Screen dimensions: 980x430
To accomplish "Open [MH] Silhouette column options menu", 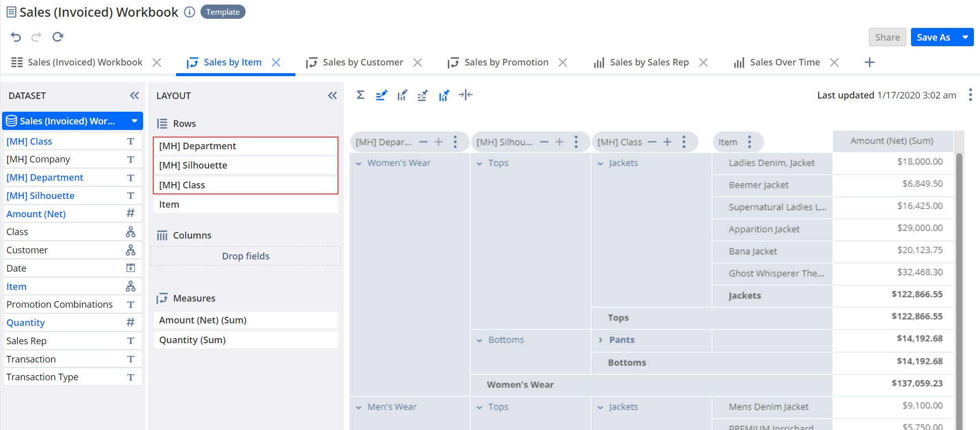I will (x=576, y=142).
